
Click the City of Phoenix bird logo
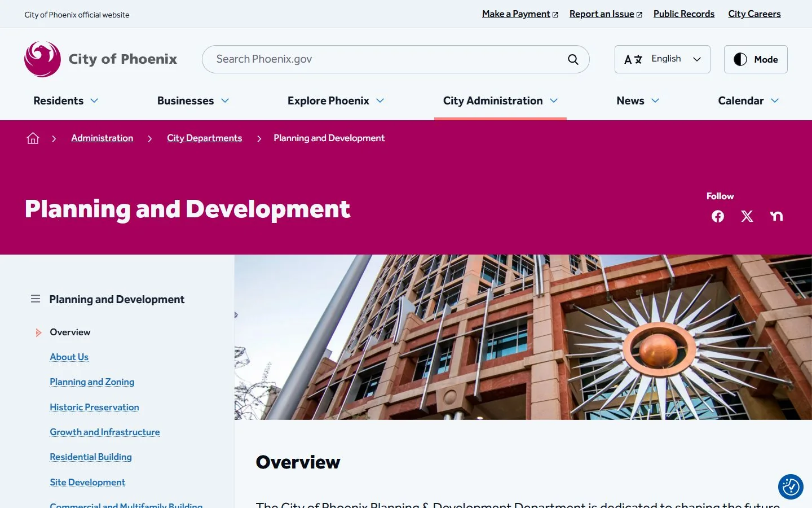coord(43,59)
